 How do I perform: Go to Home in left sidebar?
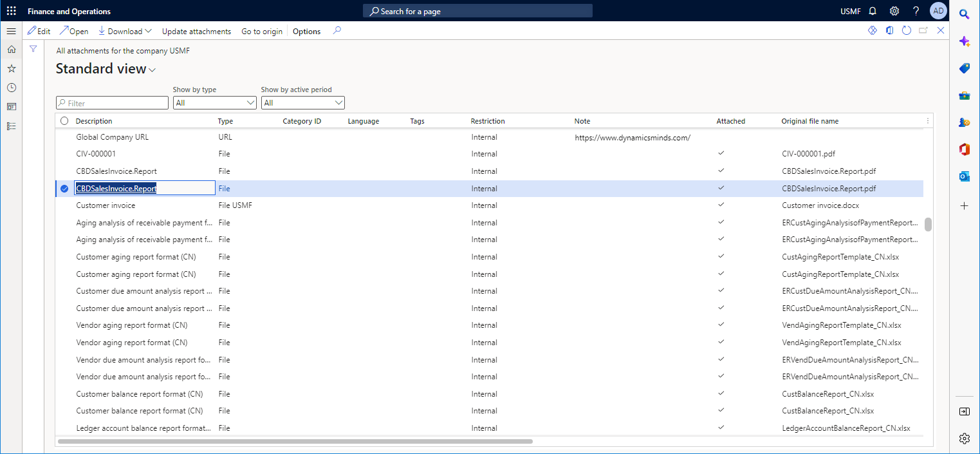(11, 49)
